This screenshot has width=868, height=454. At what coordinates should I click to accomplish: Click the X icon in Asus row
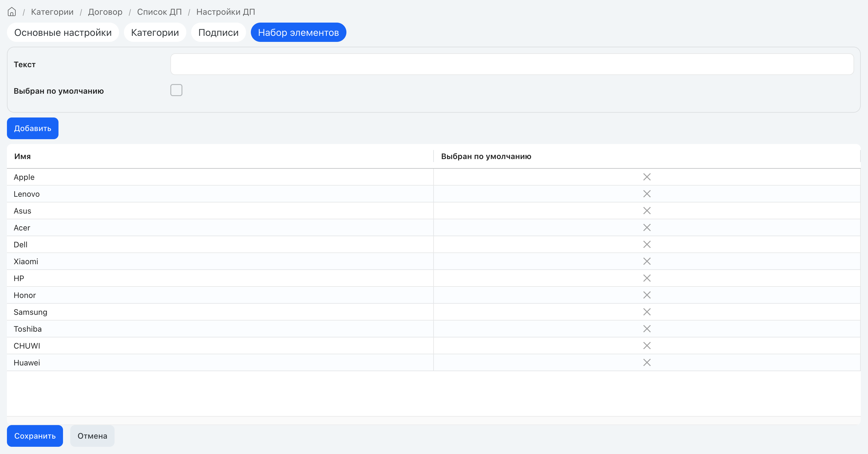[647, 211]
